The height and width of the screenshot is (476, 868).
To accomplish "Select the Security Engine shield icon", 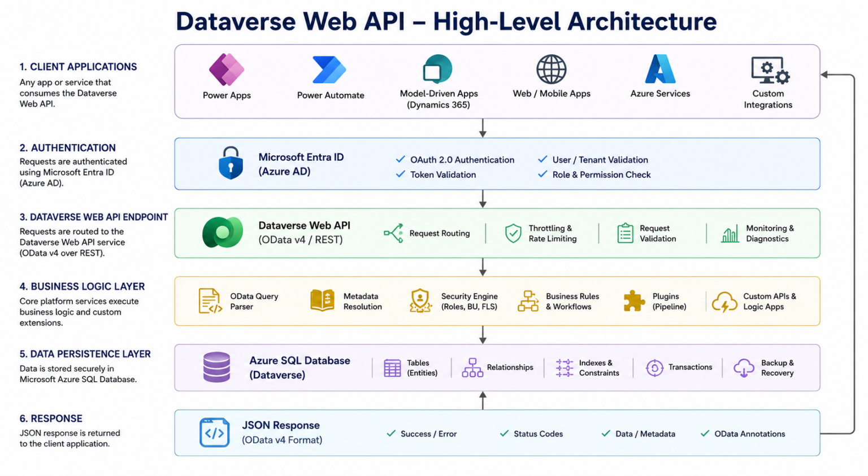I will [420, 300].
